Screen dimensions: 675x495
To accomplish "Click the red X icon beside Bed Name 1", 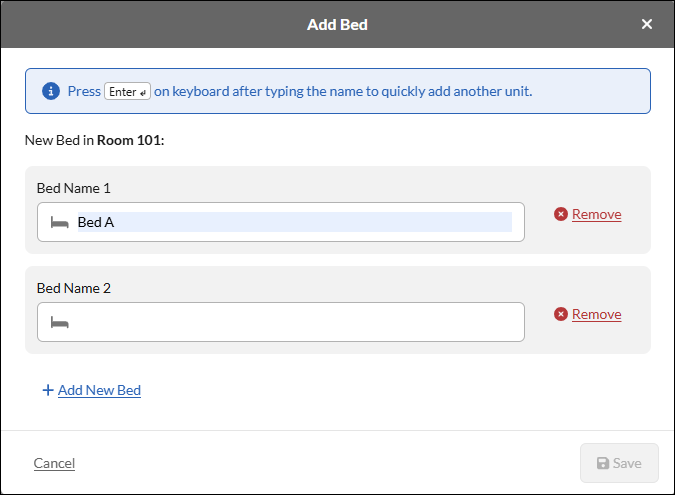I will coord(560,214).
